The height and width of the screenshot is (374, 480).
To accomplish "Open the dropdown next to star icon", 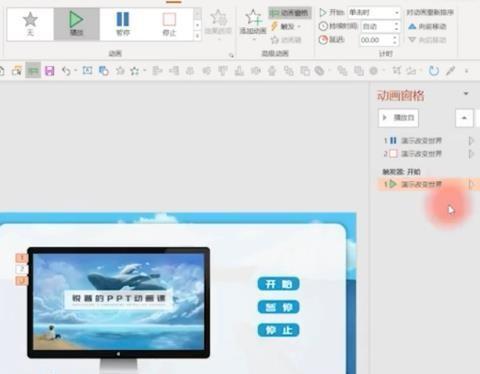I will [144, 71].
